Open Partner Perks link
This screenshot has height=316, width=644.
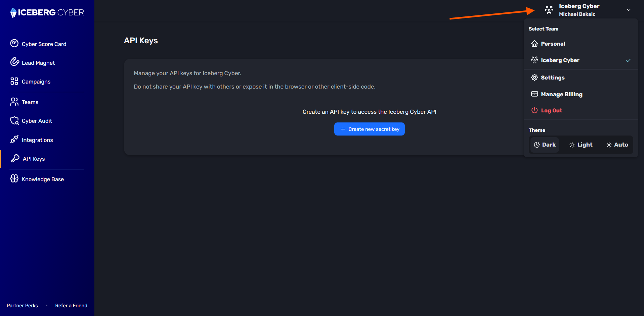(22, 306)
